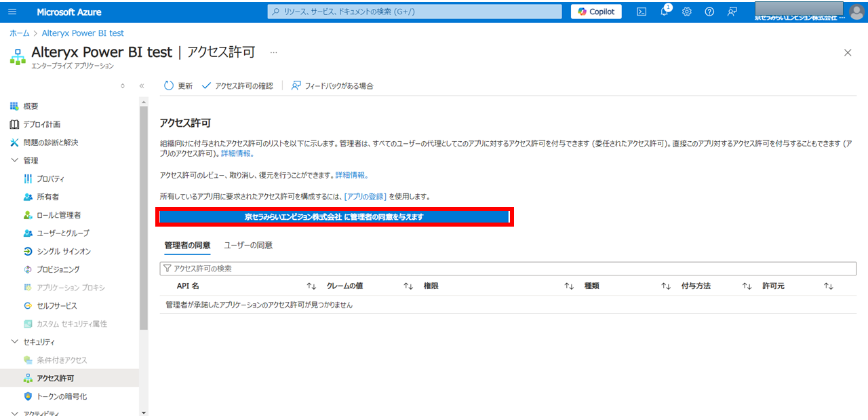
Task: Sort by the 権限 column
Action: pyautogui.click(x=431, y=286)
